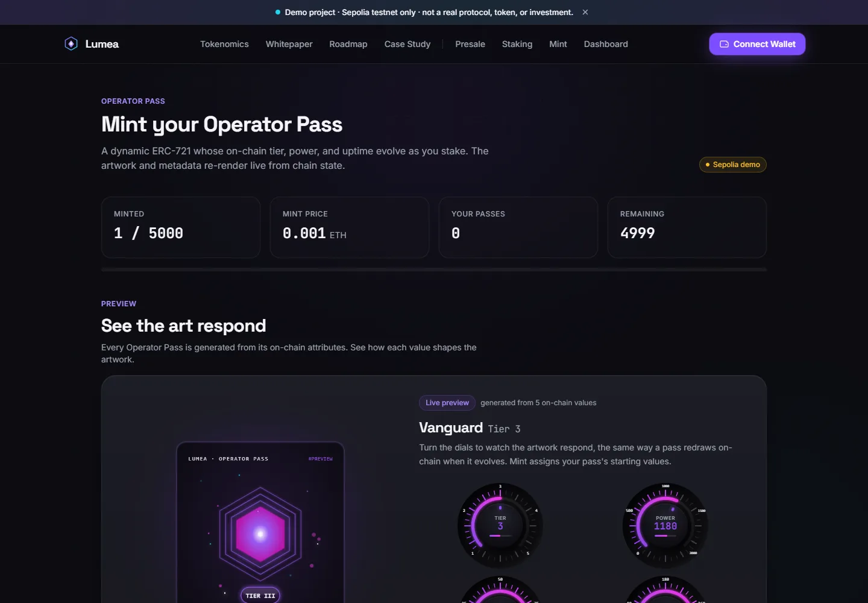Click the Live preview badge

click(447, 403)
